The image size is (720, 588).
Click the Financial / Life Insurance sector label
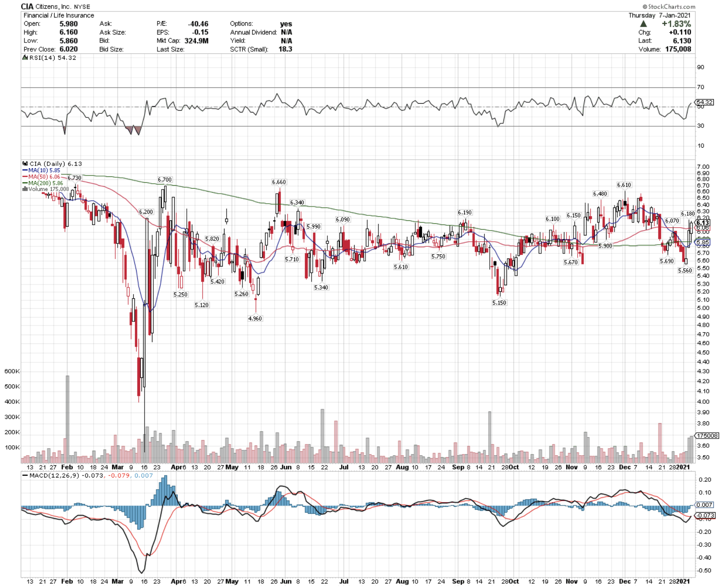point(59,15)
